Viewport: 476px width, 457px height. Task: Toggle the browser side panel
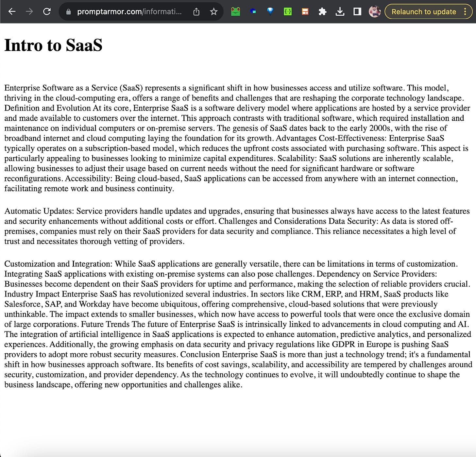tap(357, 12)
